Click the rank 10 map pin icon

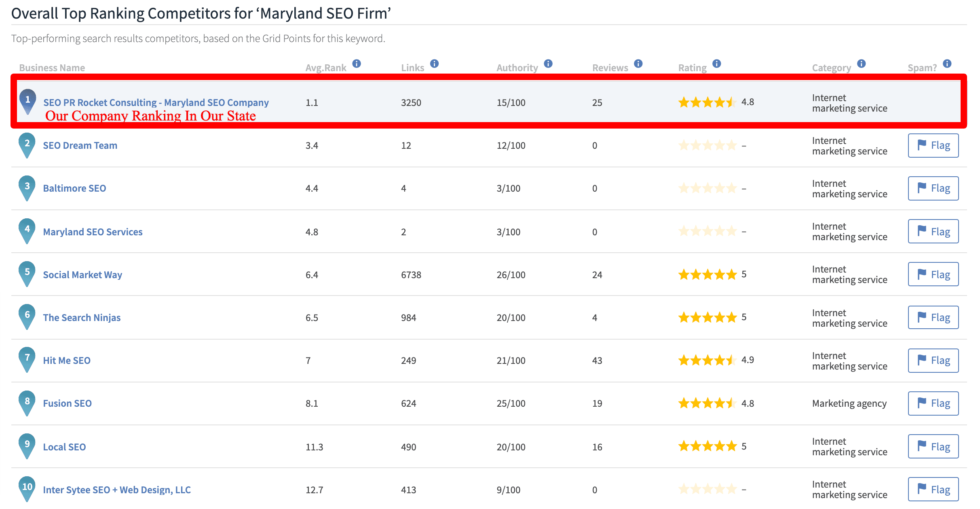pos(27,489)
